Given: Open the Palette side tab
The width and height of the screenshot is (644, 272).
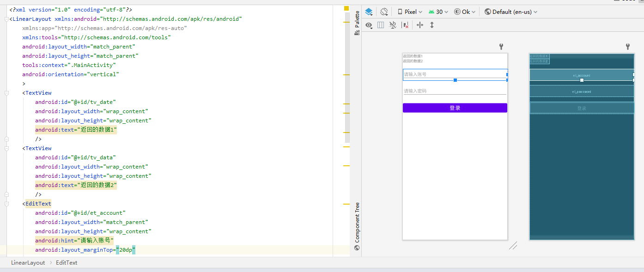Looking at the screenshot, I should (357, 24).
